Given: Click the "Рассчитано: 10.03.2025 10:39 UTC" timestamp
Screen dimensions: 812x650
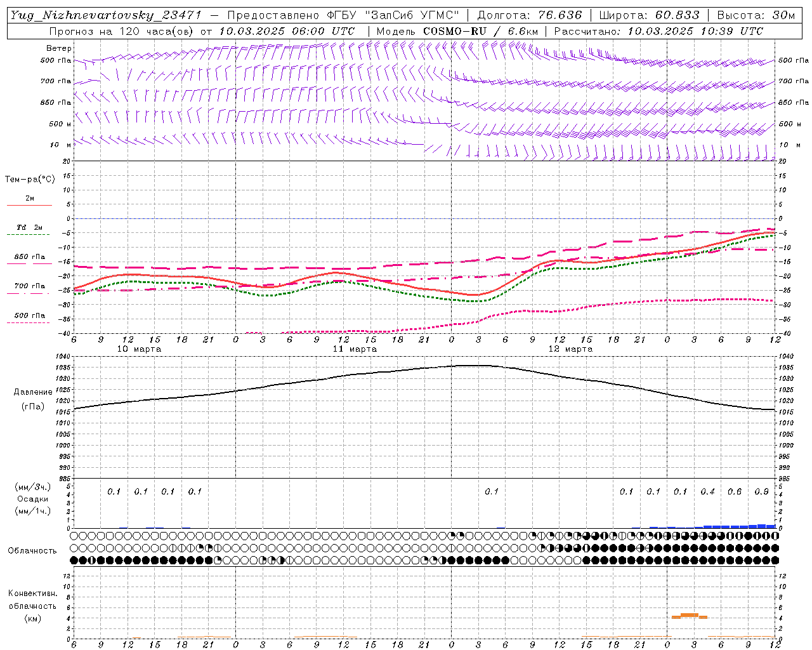Looking at the screenshot, I should tap(658, 31).
